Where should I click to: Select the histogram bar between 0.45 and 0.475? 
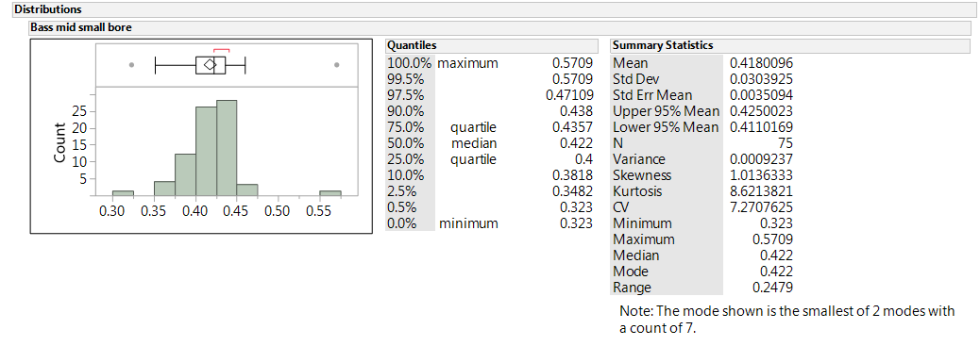(247, 189)
